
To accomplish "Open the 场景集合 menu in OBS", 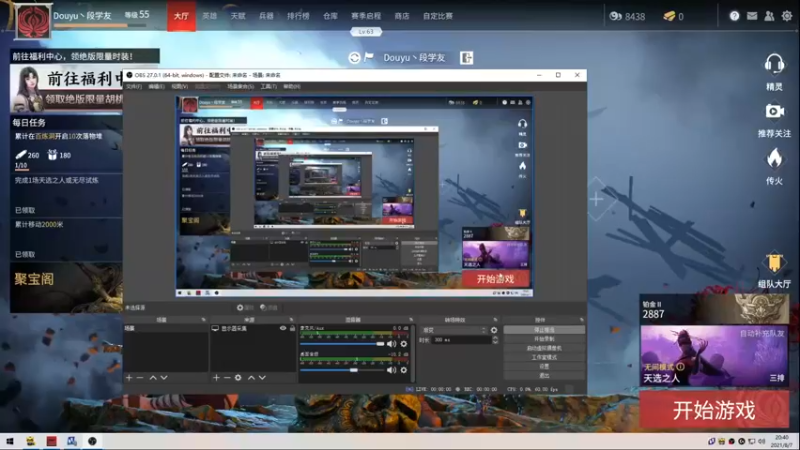I will pos(240,87).
